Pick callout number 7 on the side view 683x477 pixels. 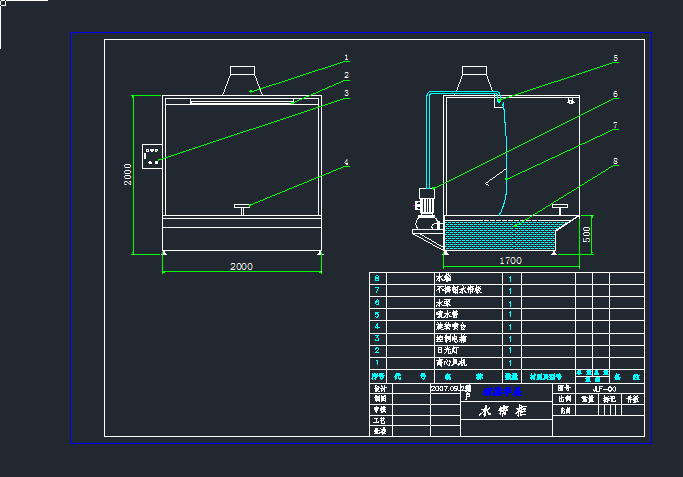coord(615,125)
